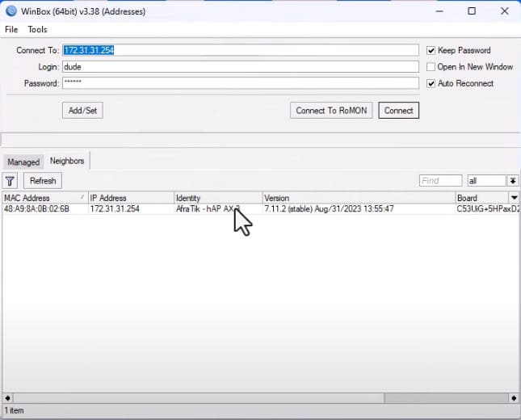The image size is (521, 420).
Task: Click board C53UiG+5HPaxD2 cell
Action: pos(487,209)
